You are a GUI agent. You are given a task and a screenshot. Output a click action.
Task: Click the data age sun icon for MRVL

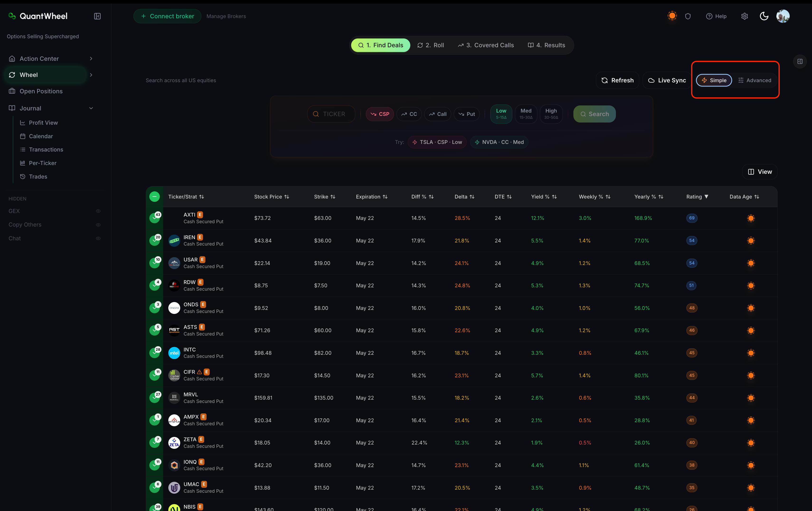751,398
